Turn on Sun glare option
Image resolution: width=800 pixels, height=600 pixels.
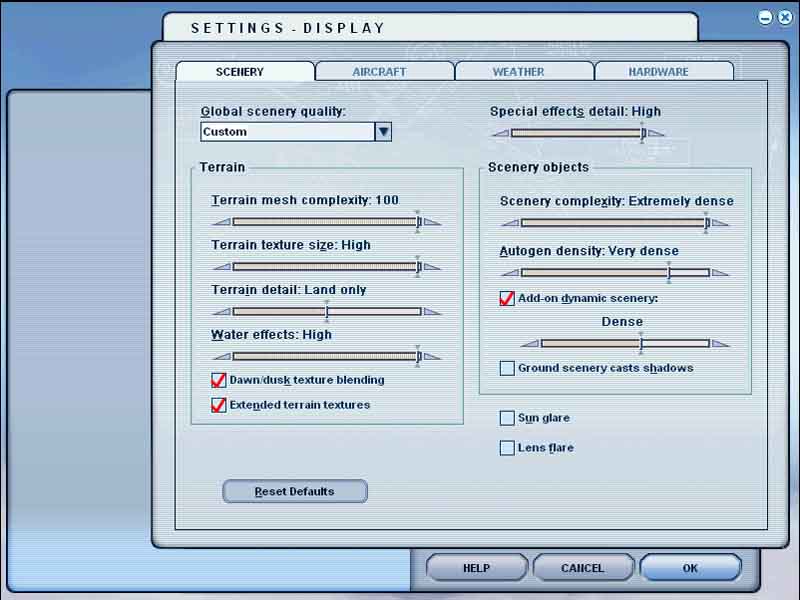point(507,418)
